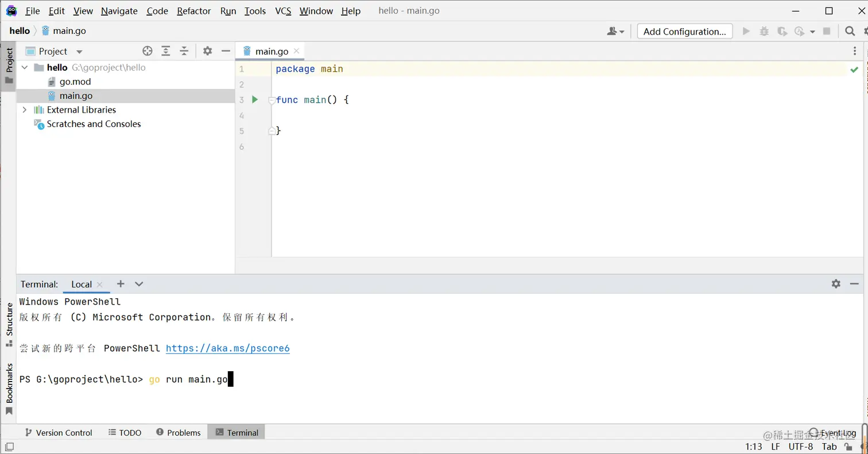Toggle the Project tool window sidebar tab
Screen dimensions: 868x454
pos(9,65)
